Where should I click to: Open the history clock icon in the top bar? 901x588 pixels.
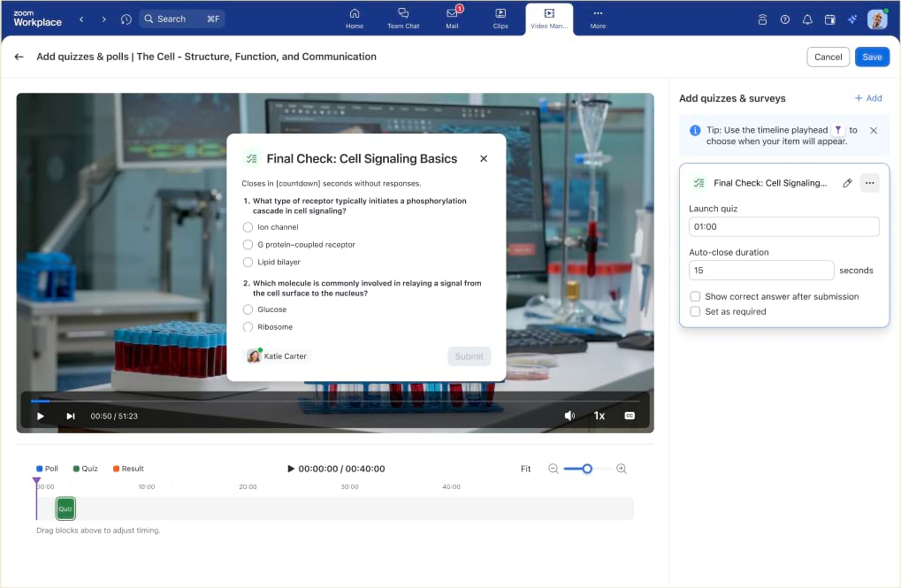pyautogui.click(x=126, y=19)
